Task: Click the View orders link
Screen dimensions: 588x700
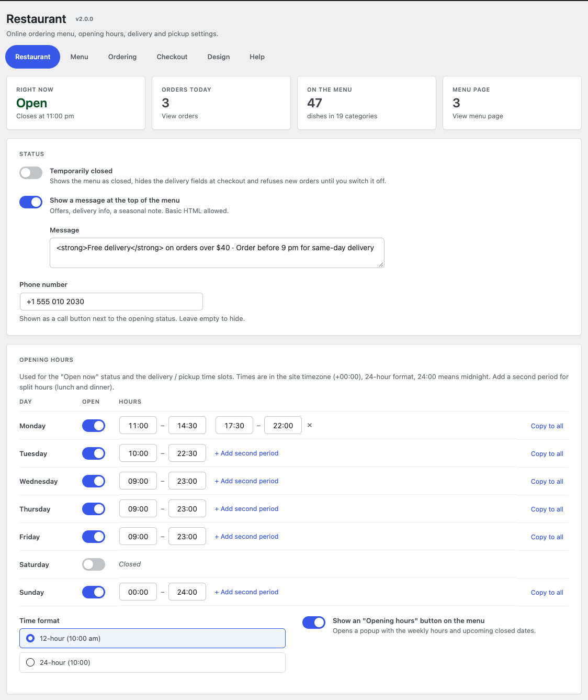Action: (180, 116)
